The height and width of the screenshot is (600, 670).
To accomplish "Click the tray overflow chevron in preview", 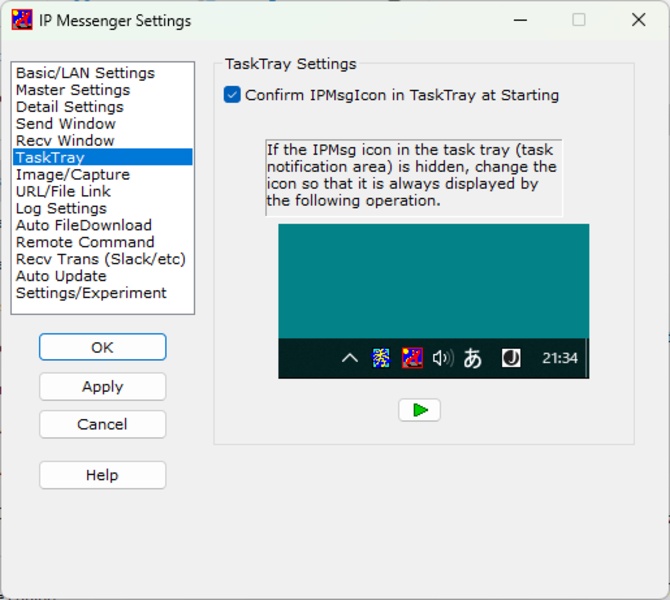I will point(349,358).
